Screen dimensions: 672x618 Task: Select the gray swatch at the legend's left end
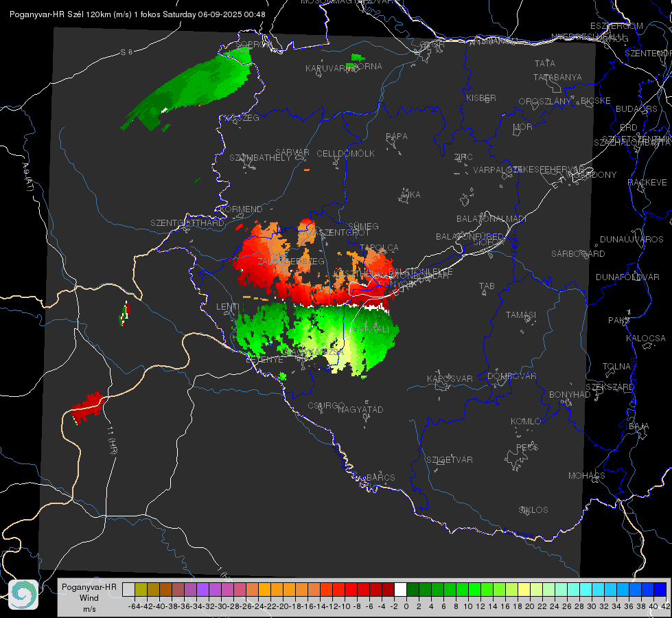[x=128, y=589]
